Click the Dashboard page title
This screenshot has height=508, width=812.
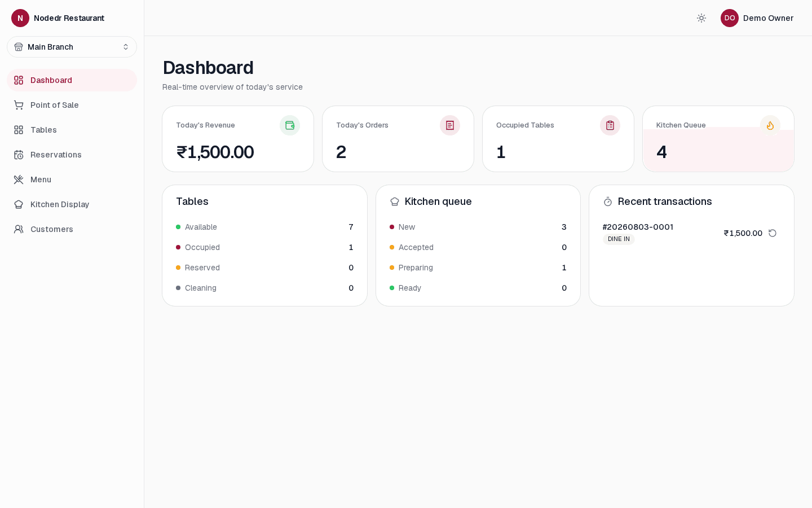coord(208,68)
